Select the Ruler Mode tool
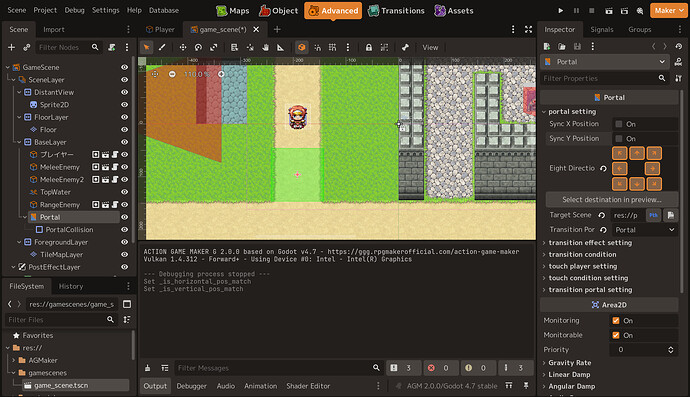 click(280, 48)
